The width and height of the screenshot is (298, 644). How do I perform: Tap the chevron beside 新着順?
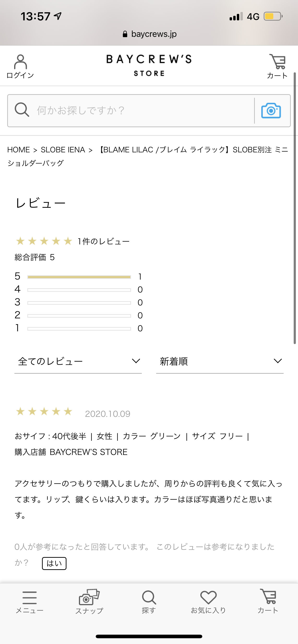pos(278,361)
